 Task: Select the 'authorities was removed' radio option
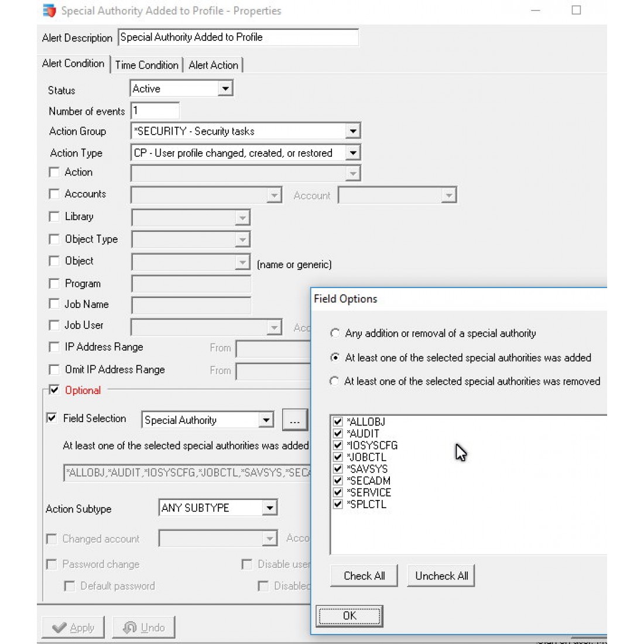click(x=334, y=381)
